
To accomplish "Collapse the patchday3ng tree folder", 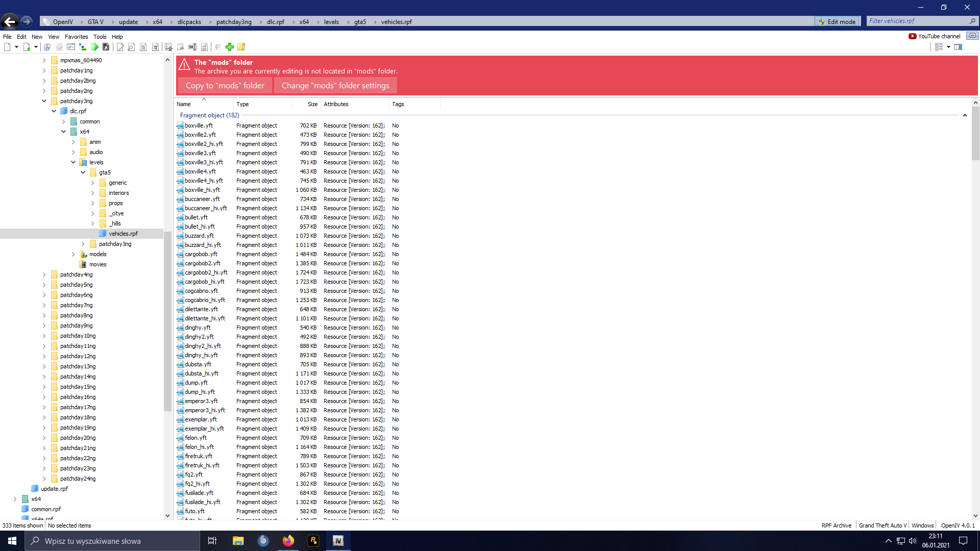I will pos(44,101).
